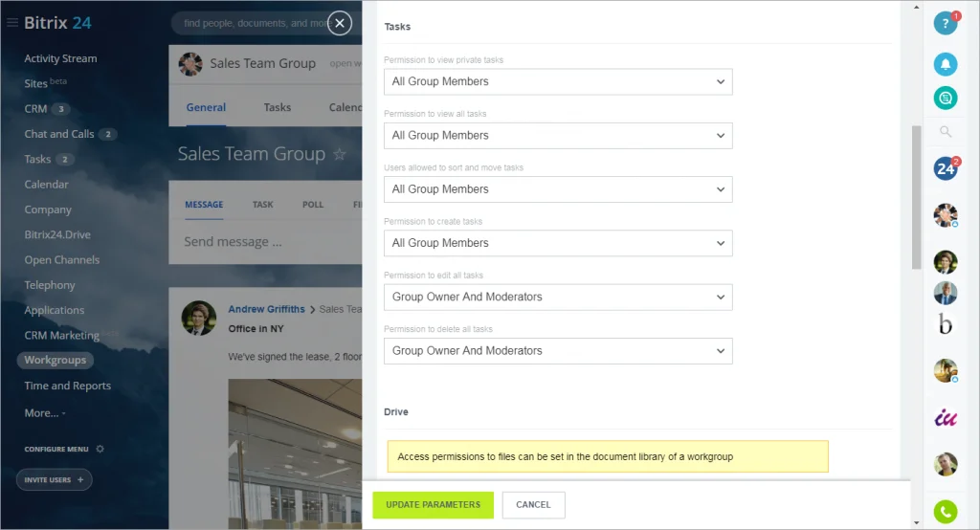Image resolution: width=980 pixels, height=530 pixels.
Task: Open Applications menu item
Action: 54,310
